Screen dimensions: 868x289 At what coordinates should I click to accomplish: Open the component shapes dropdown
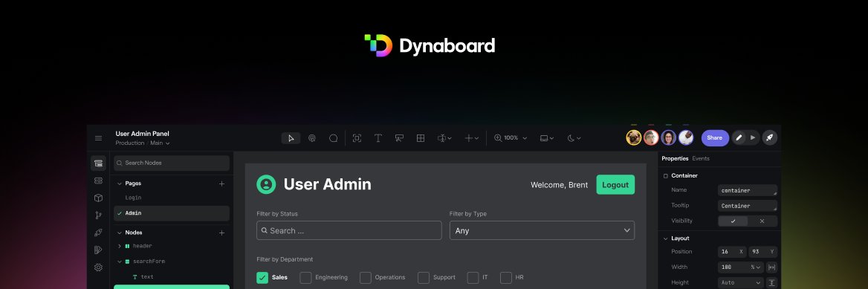click(444, 138)
